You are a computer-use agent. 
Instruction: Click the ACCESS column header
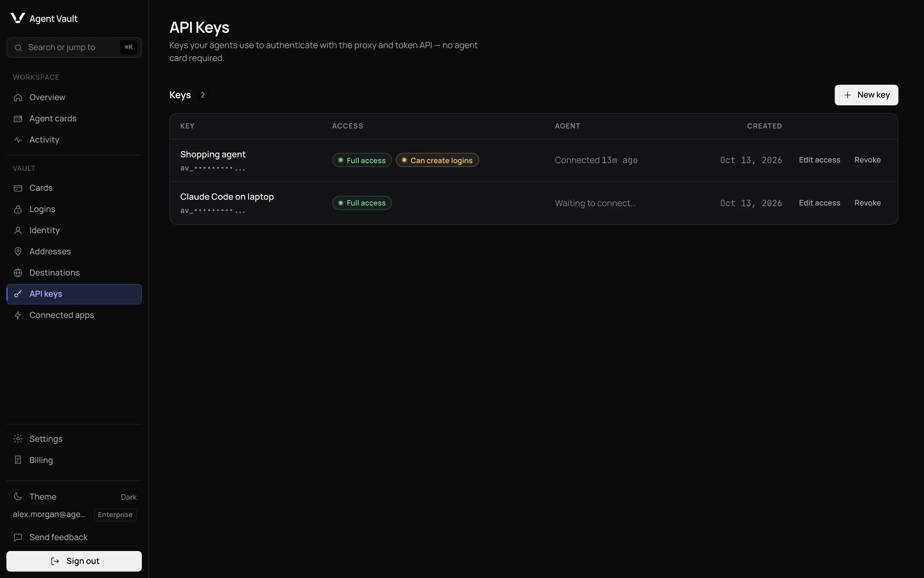[347, 126]
